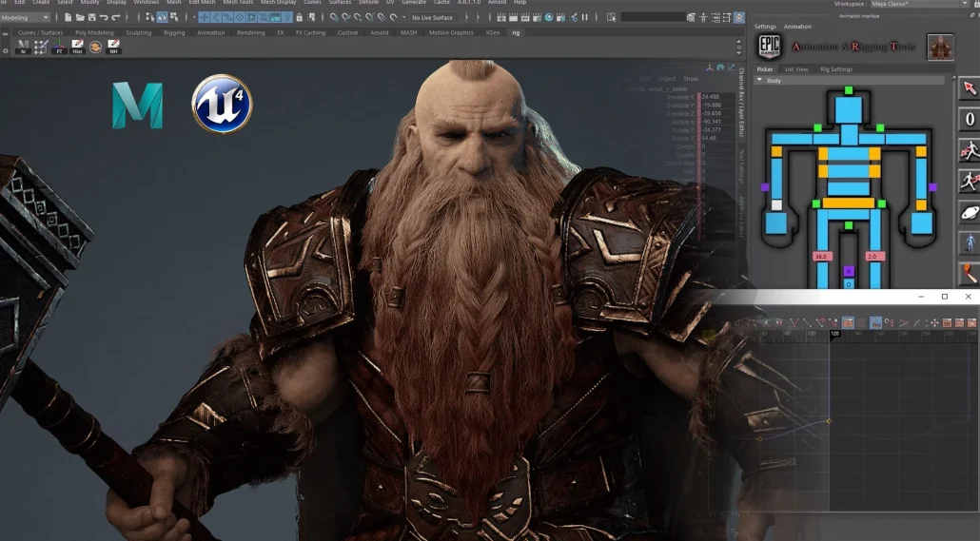Toggle the purple left-side picker button
This screenshot has height=541, width=980.
(x=764, y=187)
